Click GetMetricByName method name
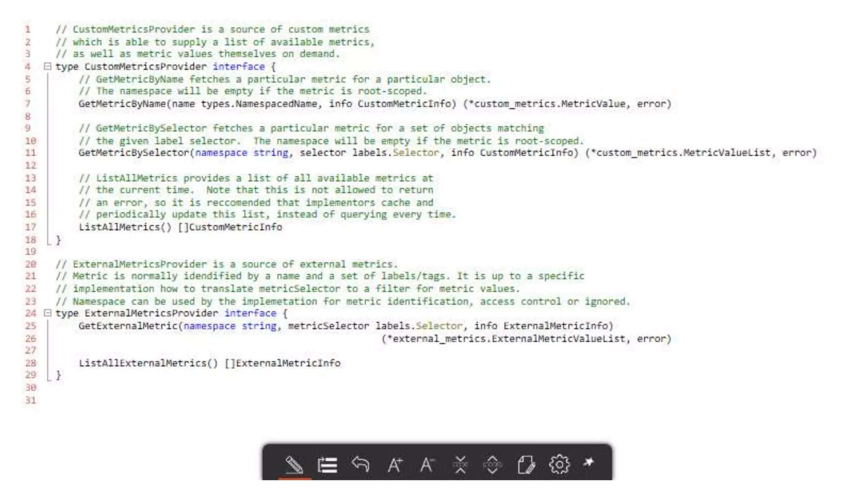 (122, 104)
